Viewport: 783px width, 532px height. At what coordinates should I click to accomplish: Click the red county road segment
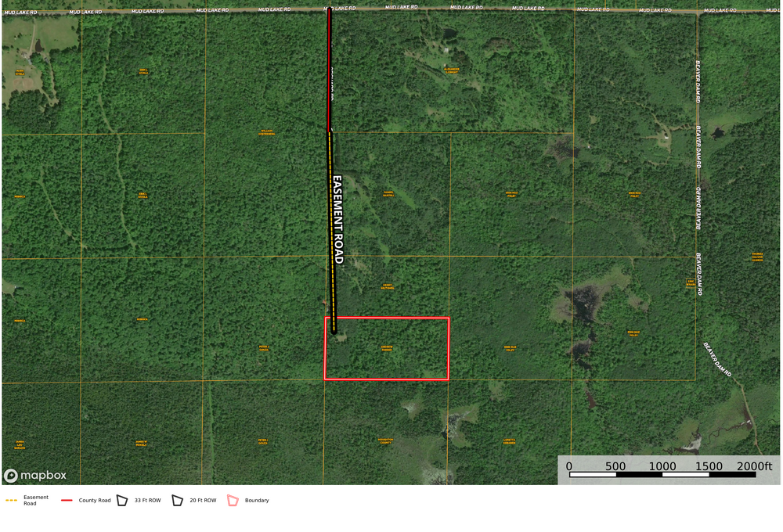click(329, 69)
